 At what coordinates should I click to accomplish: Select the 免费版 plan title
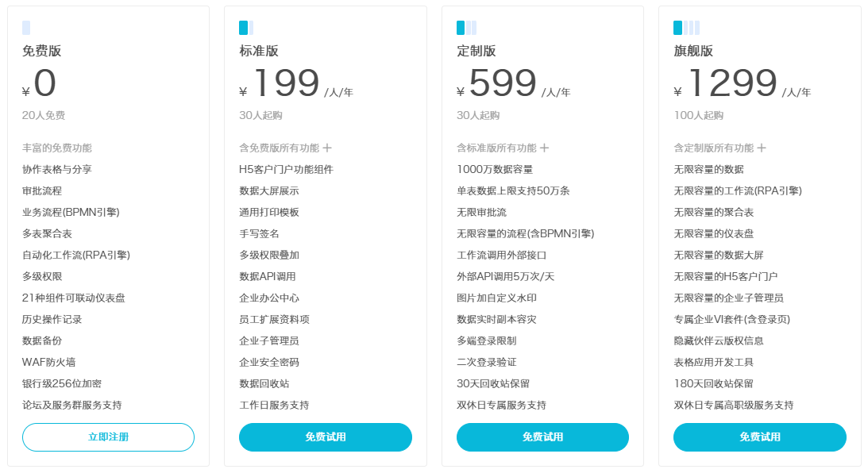coord(41,52)
